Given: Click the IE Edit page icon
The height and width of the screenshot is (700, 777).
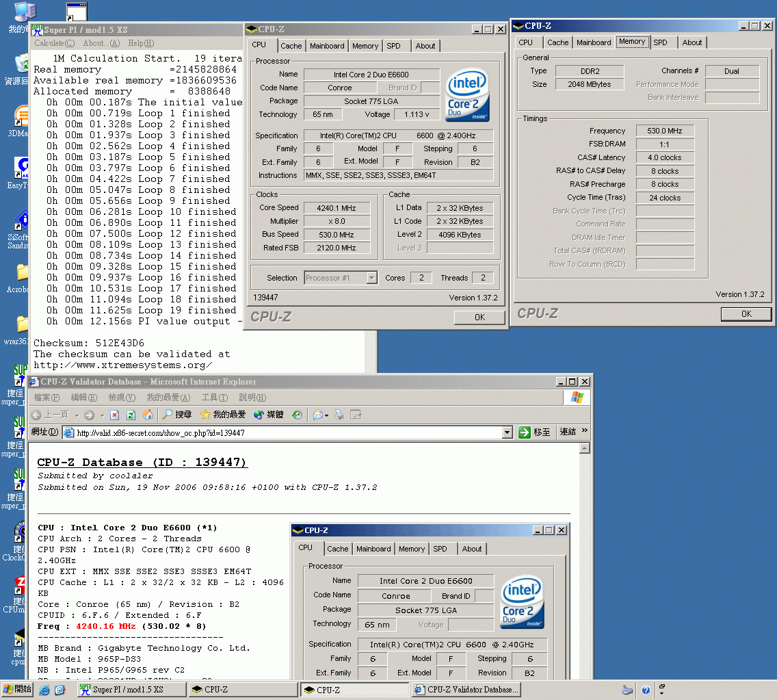Looking at the screenshot, I should coord(356,415).
